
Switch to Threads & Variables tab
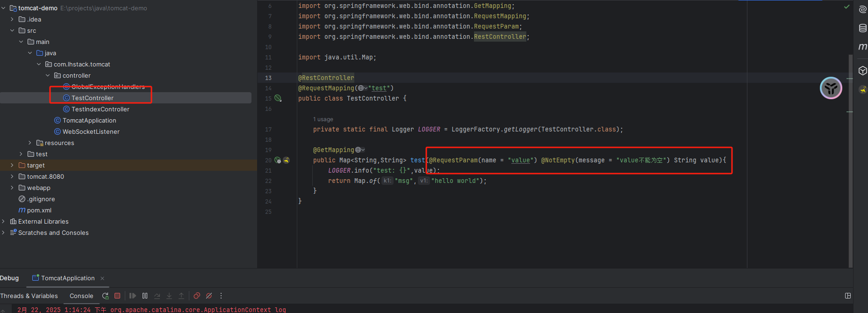coord(29,296)
